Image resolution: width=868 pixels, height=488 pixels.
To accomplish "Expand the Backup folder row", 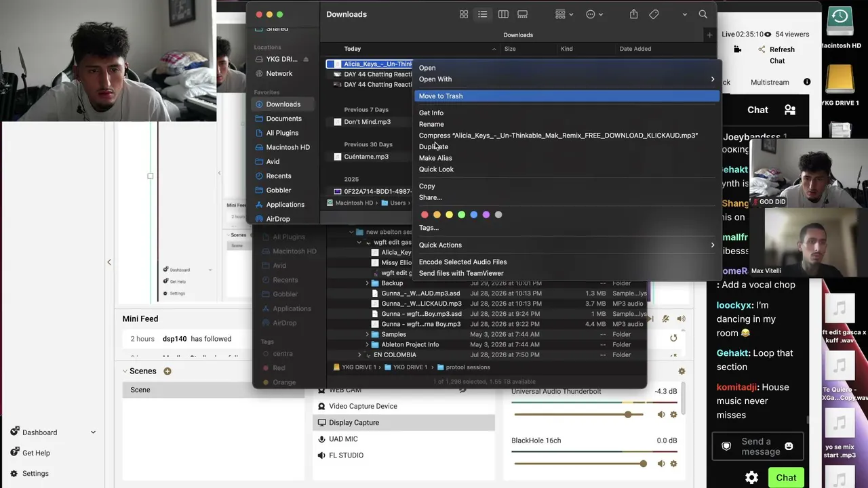I will [x=368, y=283].
